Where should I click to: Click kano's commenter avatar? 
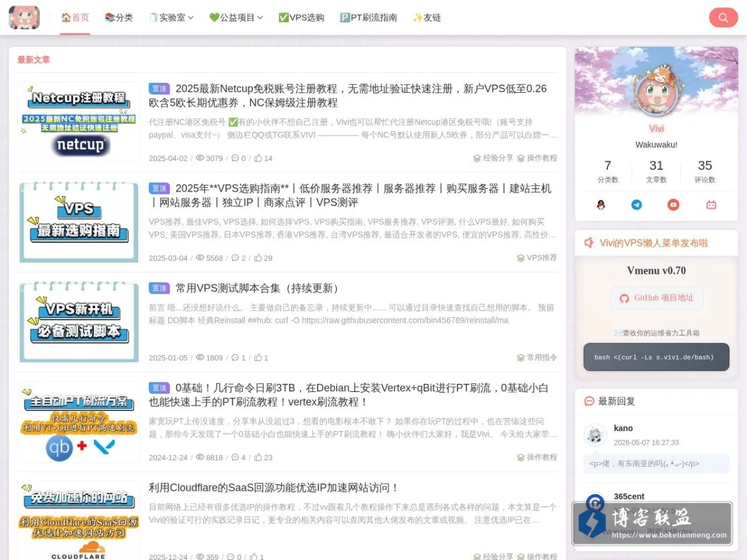tap(595, 435)
